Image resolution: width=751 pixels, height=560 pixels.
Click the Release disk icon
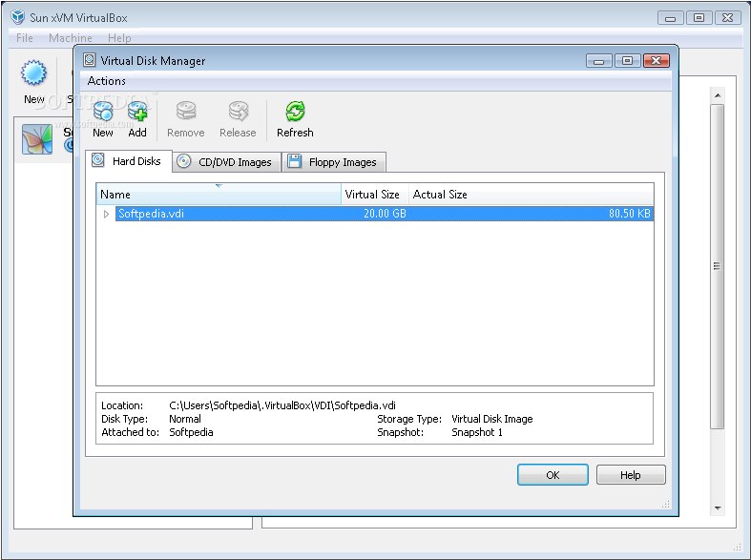(238, 111)
